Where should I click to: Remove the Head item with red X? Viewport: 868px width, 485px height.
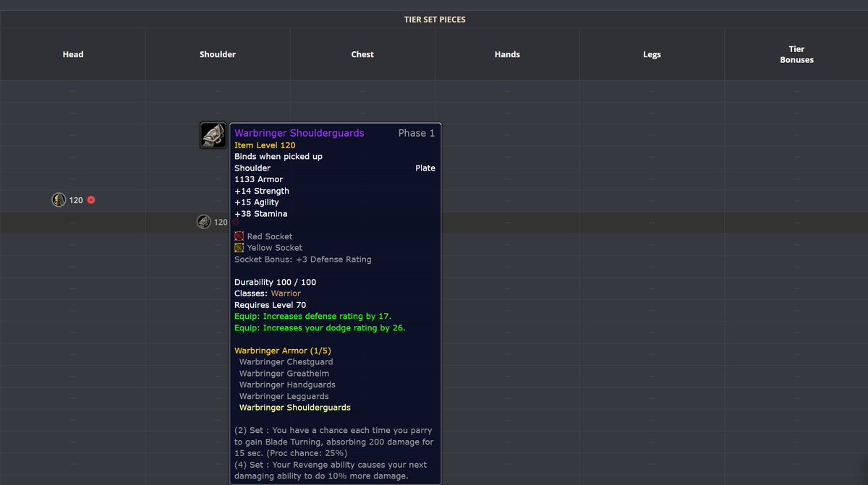point(91,200)
